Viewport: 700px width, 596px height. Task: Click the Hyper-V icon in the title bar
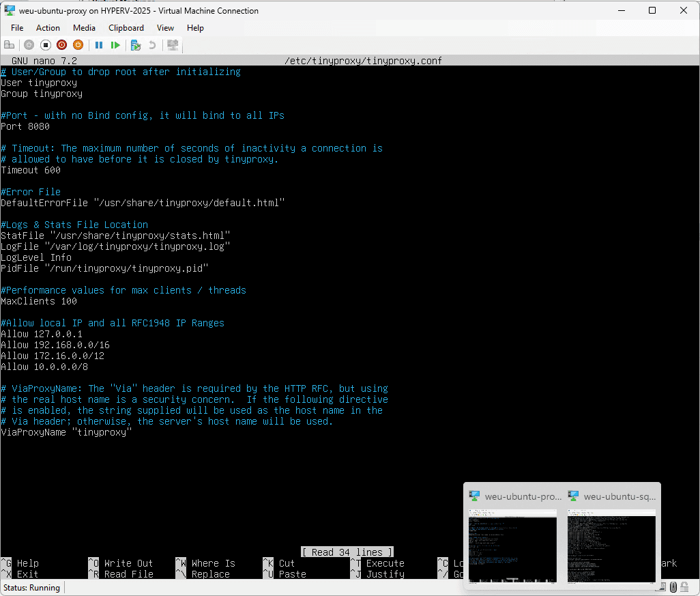(x=9, y=10)
